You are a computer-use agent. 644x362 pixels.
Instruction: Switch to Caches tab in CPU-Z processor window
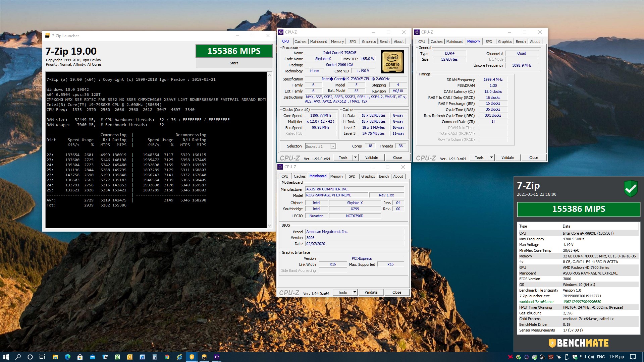[300, 42]
